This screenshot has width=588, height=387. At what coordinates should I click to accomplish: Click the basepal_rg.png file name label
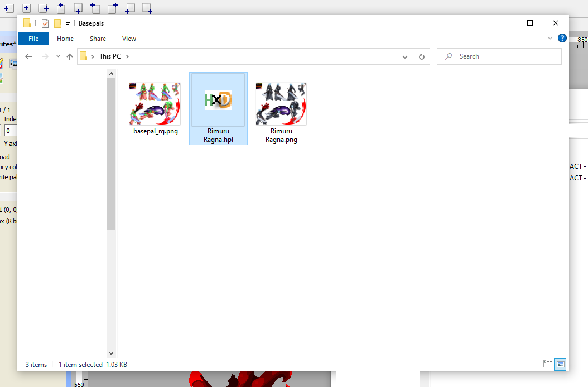click(x=156, y=131)
